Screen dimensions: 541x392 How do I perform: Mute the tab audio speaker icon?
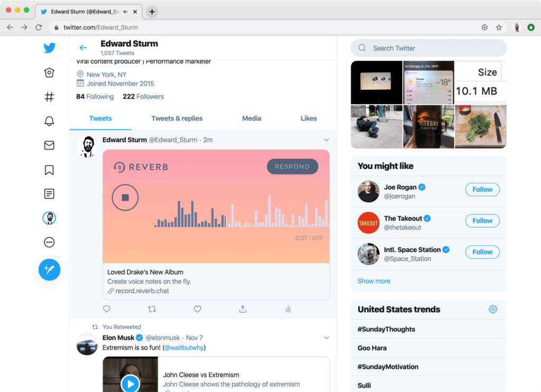click(125, 12)
